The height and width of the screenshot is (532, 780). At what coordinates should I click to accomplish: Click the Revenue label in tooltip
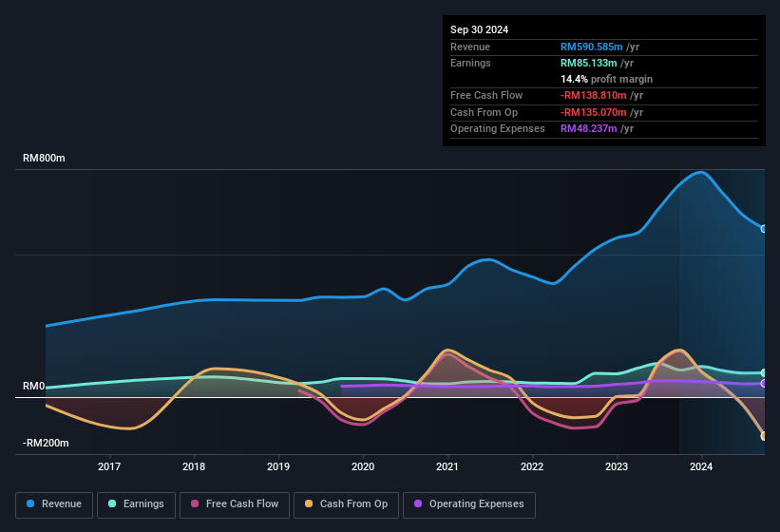(470, 47)
